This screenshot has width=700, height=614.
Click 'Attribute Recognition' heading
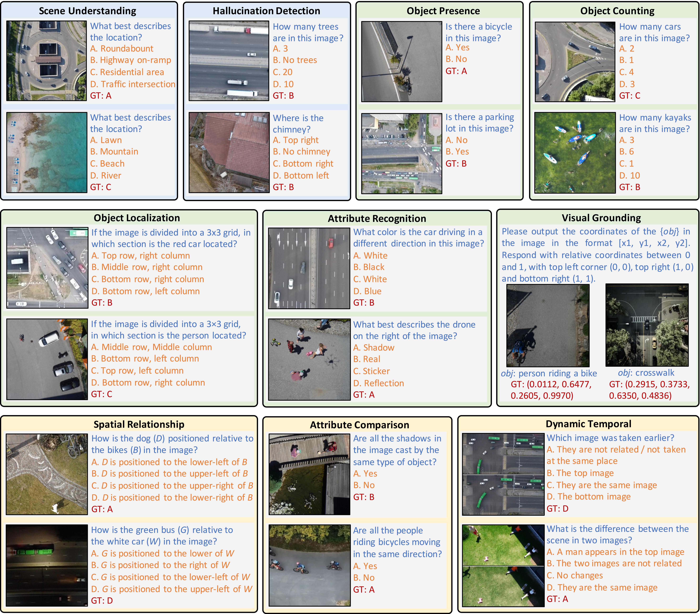[377, 218]
